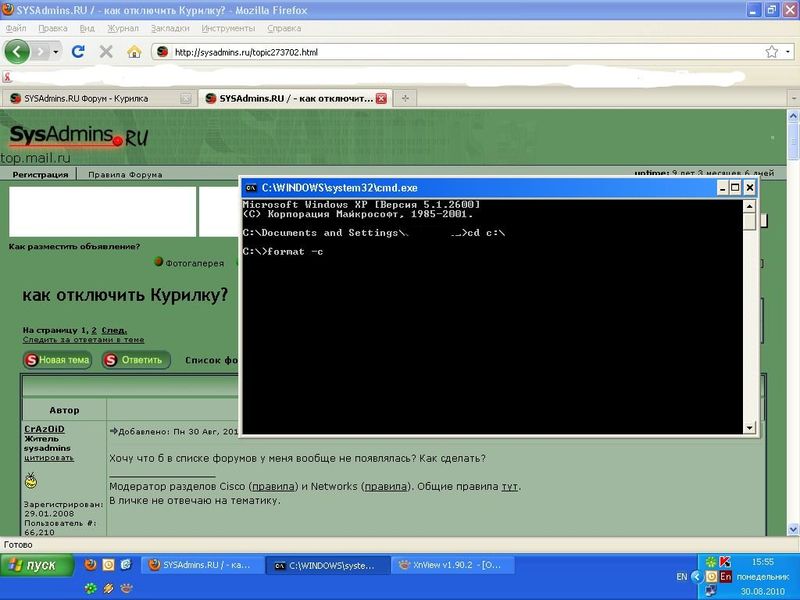Viewport: 800px width, 600px height.
Task: Stop loading with the X toolbar icon
Action: [x=106, y=52]
